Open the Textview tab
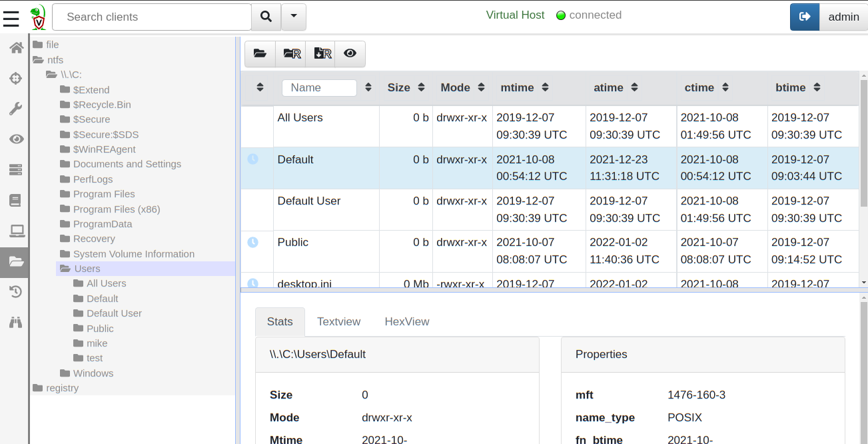Image resolution: width=868 pixels, height=444 pixels. tap(338, 321)
